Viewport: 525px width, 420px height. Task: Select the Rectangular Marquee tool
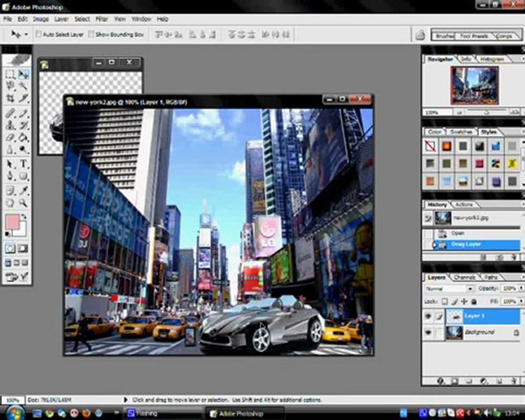coord(10,74)
